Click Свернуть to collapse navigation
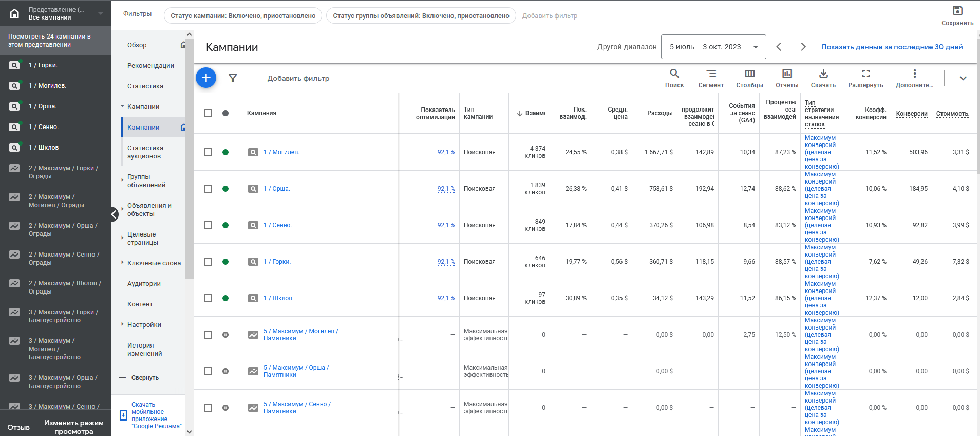 (145, 377)
